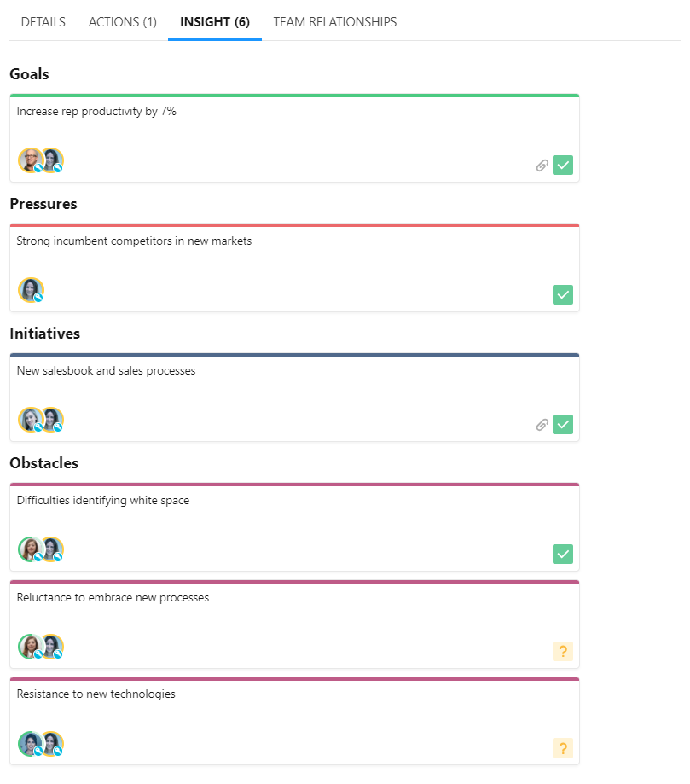Toggle the checkmark on incumbent competitors pressure
This screenshot has height=784, width=690.
coord(563,295)
